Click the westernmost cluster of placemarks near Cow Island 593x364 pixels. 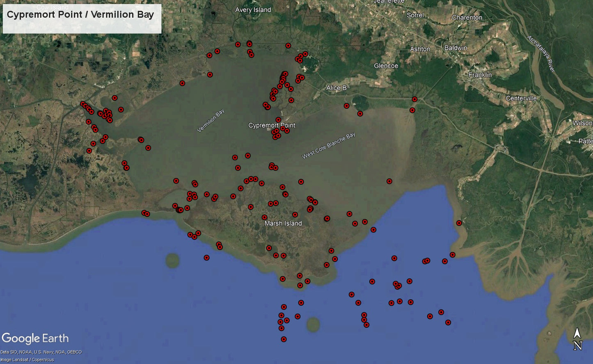tap(87, 107)
